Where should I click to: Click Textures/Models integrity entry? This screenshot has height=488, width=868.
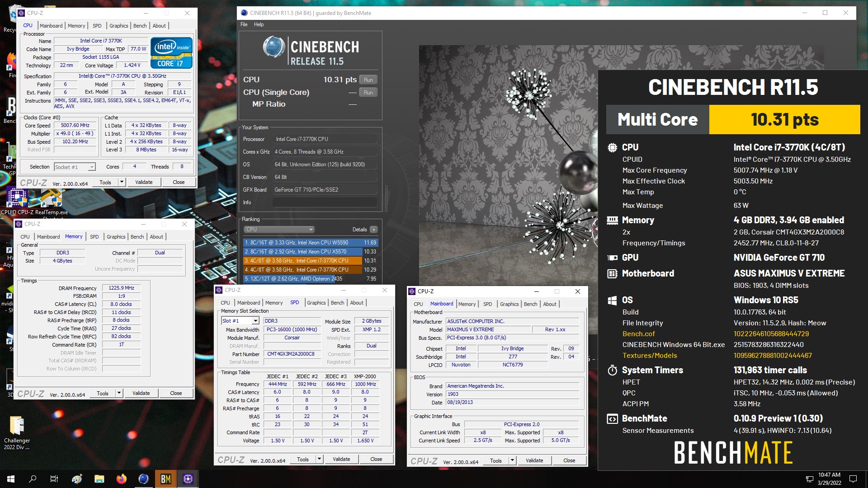(x=650, y=356)
